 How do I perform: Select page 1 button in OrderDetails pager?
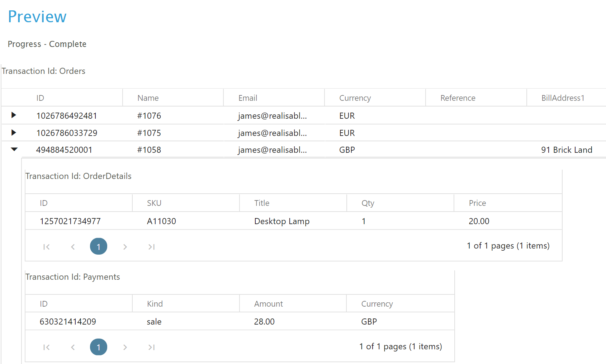[x=99, y=246]
